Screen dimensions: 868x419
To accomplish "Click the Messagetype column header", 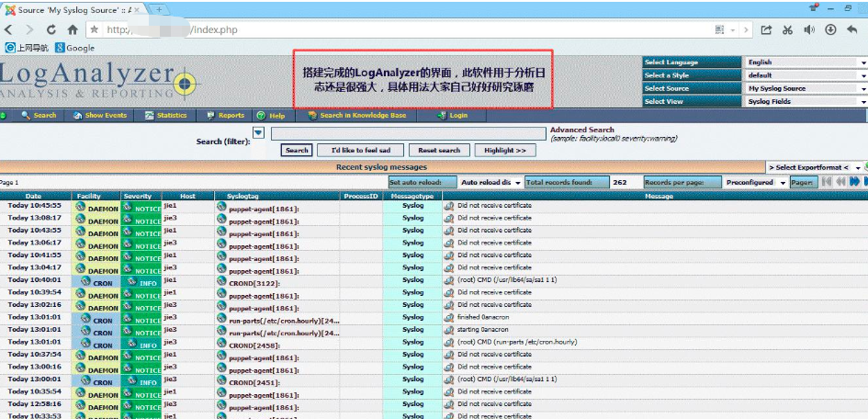I will [x=412, y=196].
